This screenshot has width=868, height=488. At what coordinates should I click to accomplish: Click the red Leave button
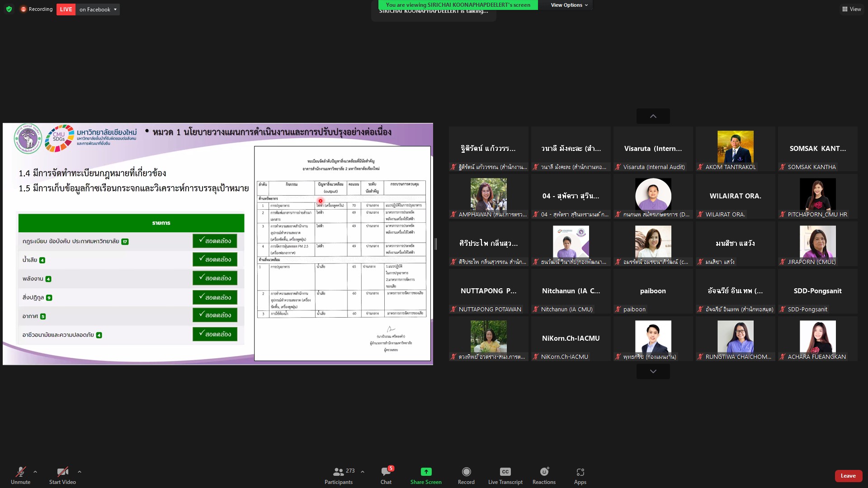(x=848, y=476)
